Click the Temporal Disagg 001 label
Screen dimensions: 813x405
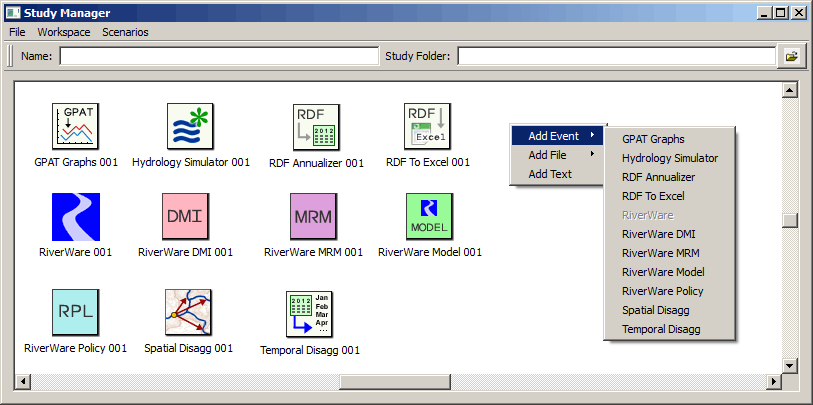(x=310, y=350)
